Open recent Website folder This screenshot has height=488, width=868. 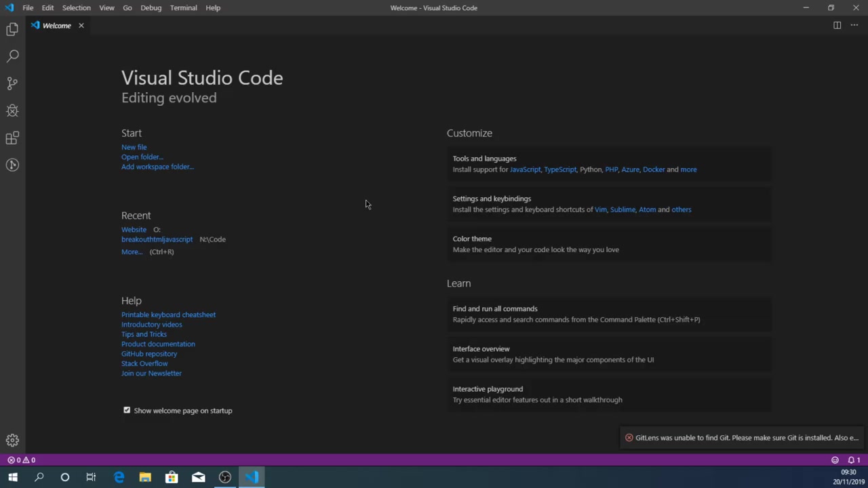(134, 230)
